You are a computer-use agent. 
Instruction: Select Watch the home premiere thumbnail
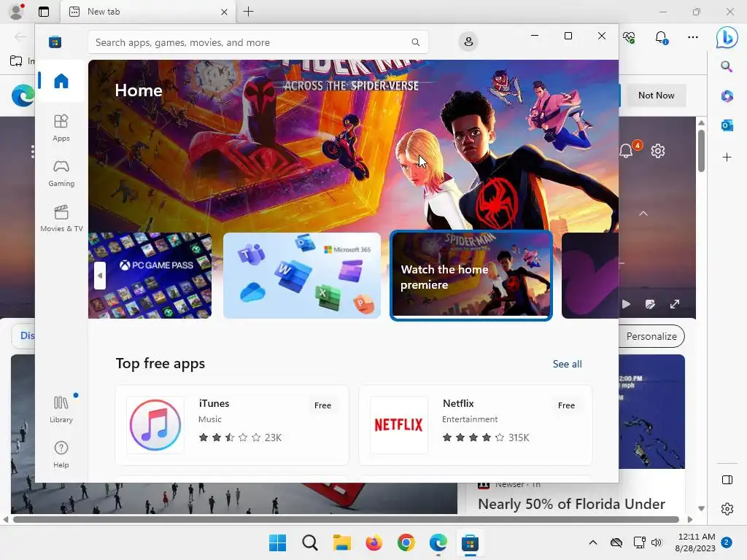(471, 275)
